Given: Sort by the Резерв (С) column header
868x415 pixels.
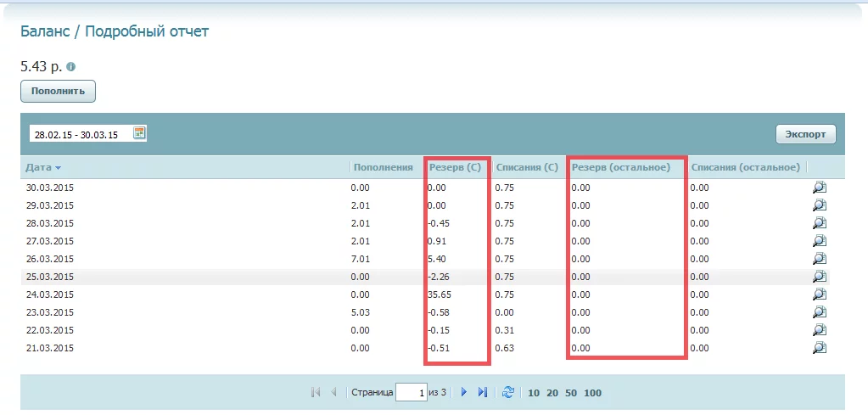Looking at the screenshot, I should pos(455,167).
